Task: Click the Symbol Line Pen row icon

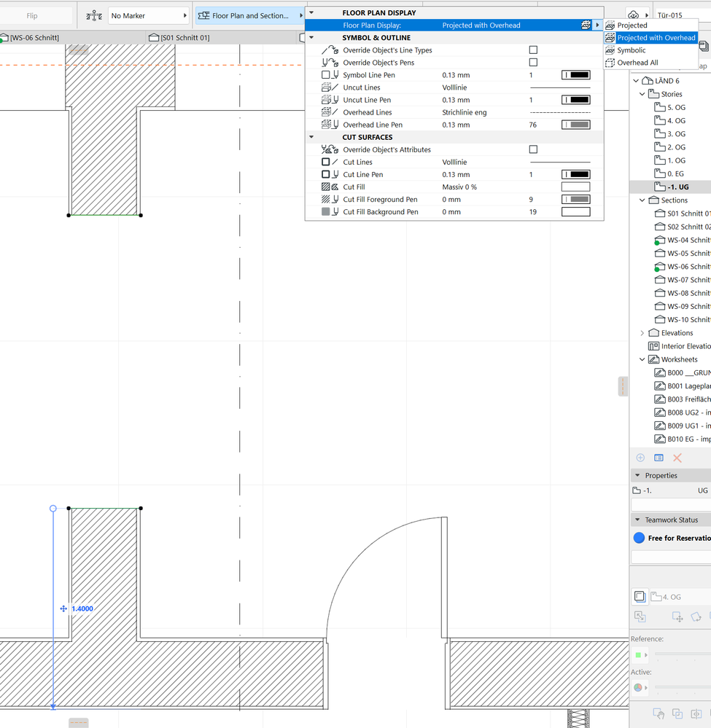Action: click(330, 75)
